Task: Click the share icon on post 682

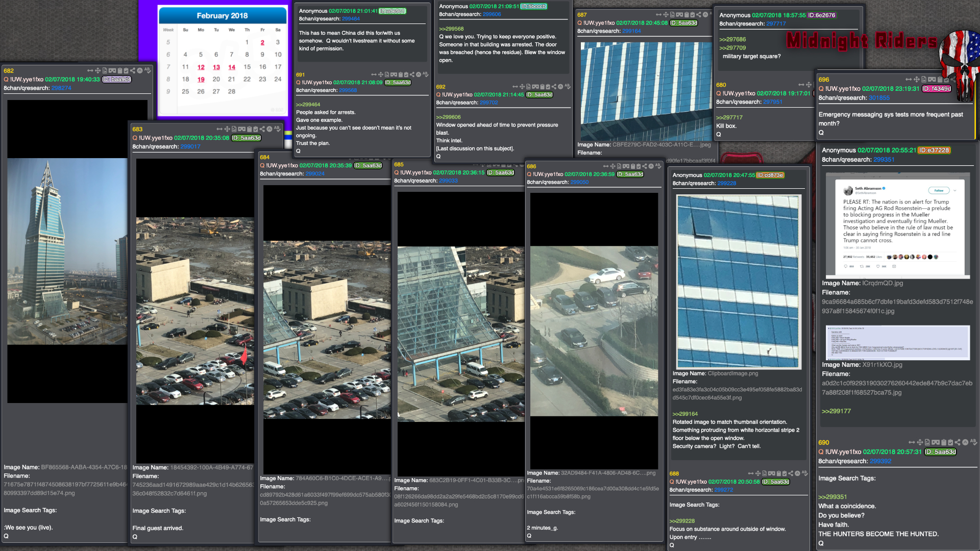Action: pos(133,70)
